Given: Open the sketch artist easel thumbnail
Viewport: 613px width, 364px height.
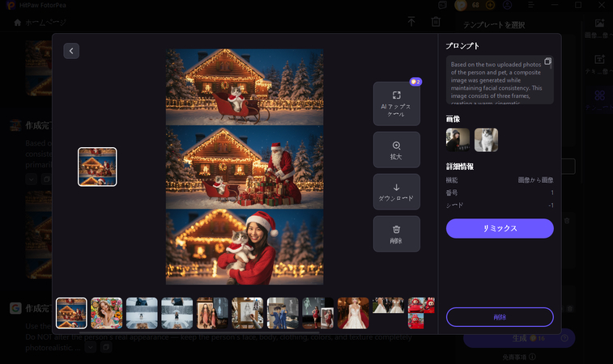Looking at the screenshot, I should pyautogui.click(x=248, y=313).
